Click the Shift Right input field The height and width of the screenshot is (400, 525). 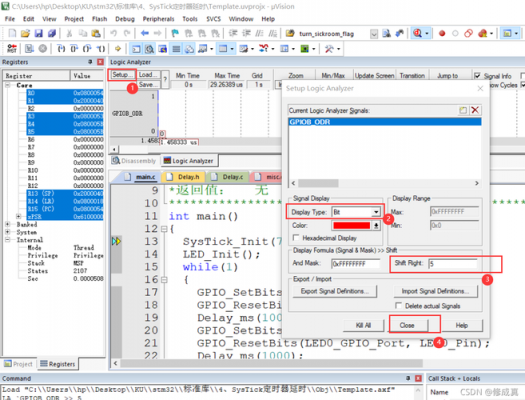point(453,263)
